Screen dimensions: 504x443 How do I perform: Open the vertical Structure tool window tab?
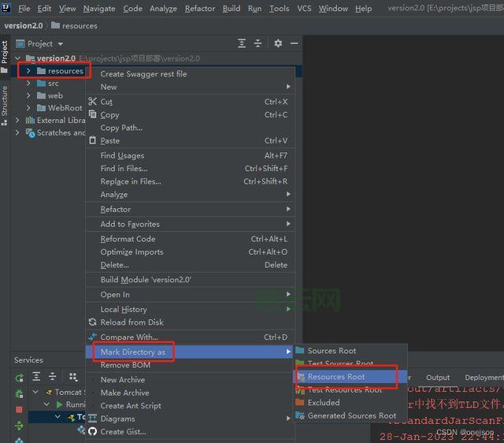(5, 101)
